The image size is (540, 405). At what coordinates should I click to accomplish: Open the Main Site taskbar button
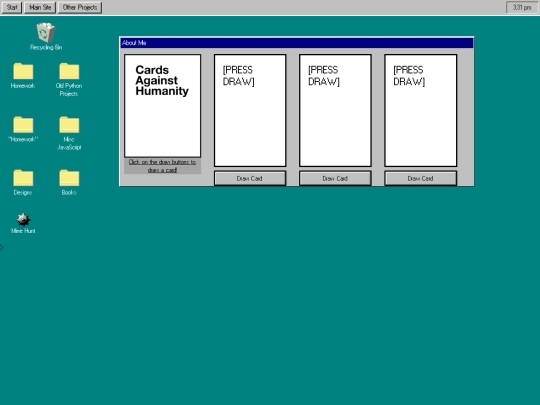pyautogui.click(x=40, y=7)
